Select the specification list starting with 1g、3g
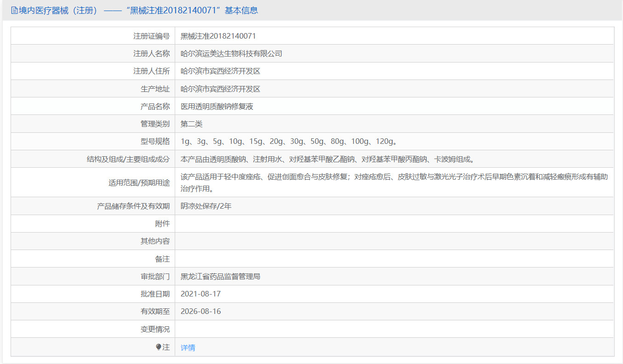 [x=289, y=141]
